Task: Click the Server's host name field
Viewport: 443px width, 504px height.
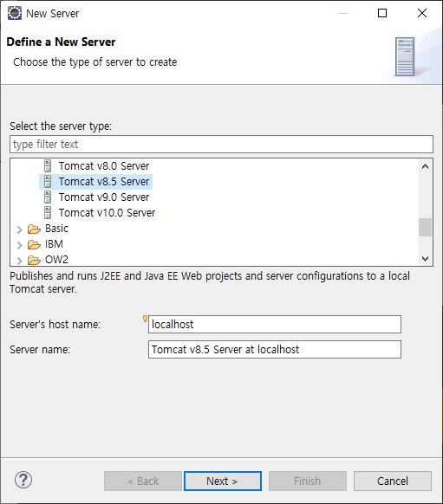Action: tap(275, 325)
